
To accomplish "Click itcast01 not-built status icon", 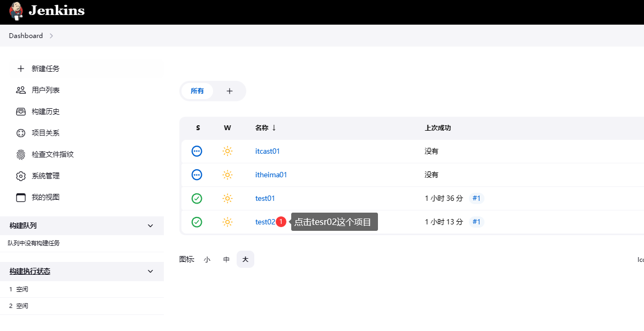I will coord(197,151).
